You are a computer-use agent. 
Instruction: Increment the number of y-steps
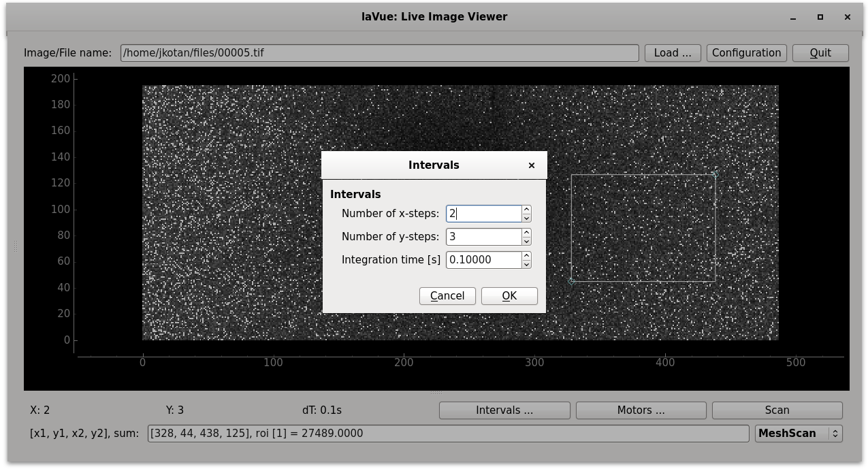click(x=526, y=233)
